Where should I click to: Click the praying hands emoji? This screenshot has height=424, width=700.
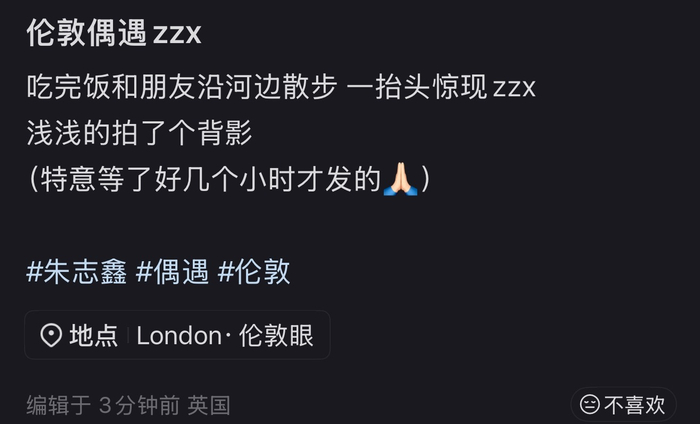pos(400,179)
